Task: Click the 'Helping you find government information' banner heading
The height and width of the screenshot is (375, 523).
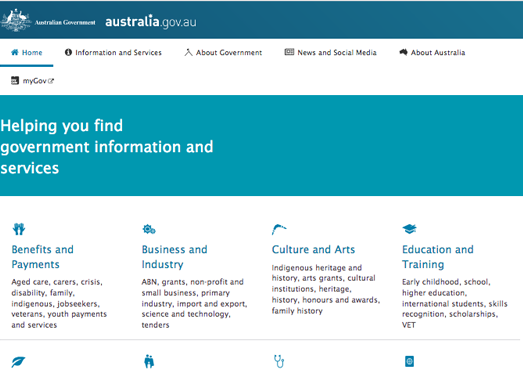Action: pyautogui.click(x=107, y=146)
